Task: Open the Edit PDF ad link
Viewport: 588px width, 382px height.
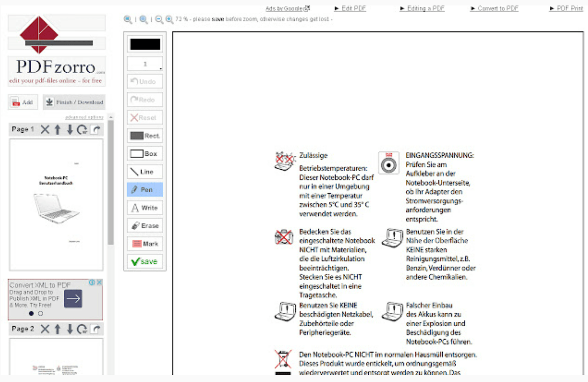Action: pyautogui.click(x=350, y=8)
